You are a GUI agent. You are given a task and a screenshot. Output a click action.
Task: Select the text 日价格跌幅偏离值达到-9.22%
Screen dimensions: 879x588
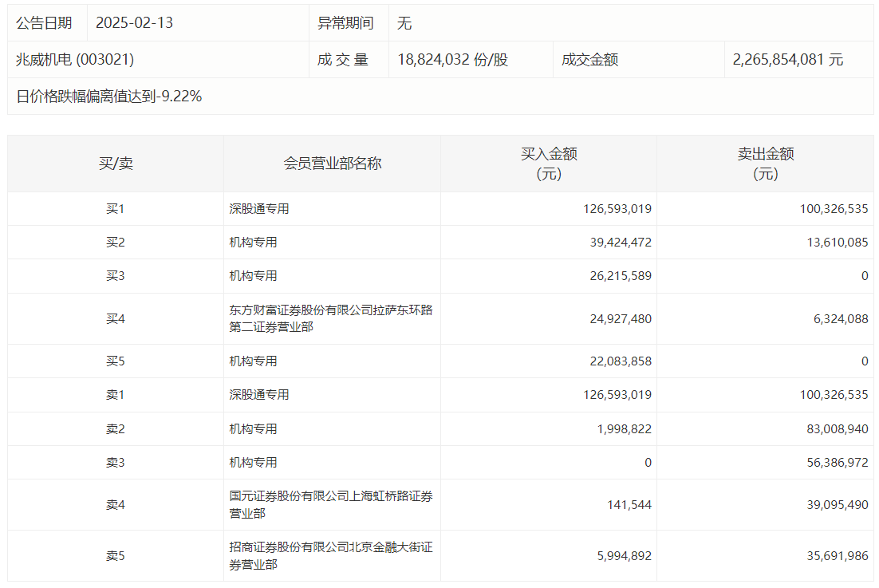click(x=108, y=97)
